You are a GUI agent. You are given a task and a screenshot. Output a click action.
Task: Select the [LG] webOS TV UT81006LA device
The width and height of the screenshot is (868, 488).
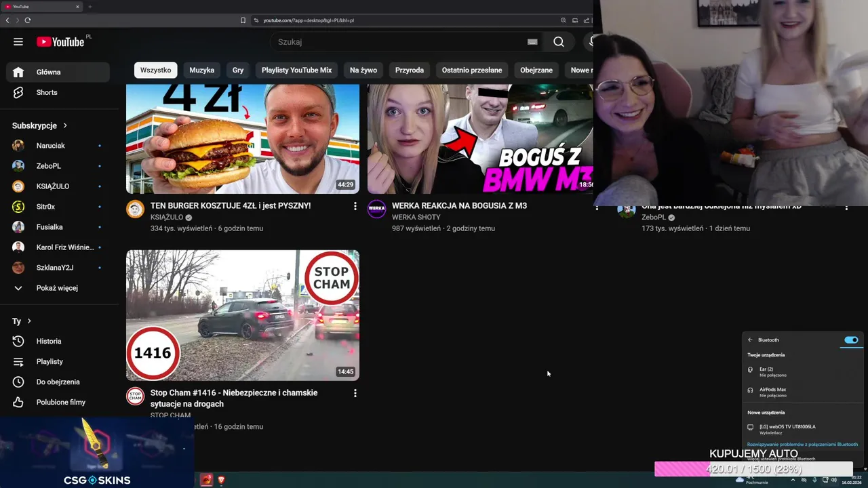pyautogui.click(x=802, y=429)
